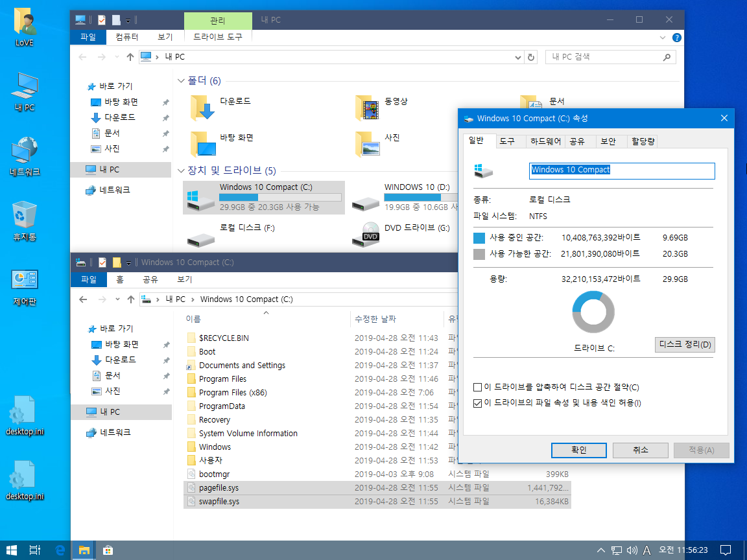Click 확인 button in properties dialog

pyautogui.click(x=579, y=450)
